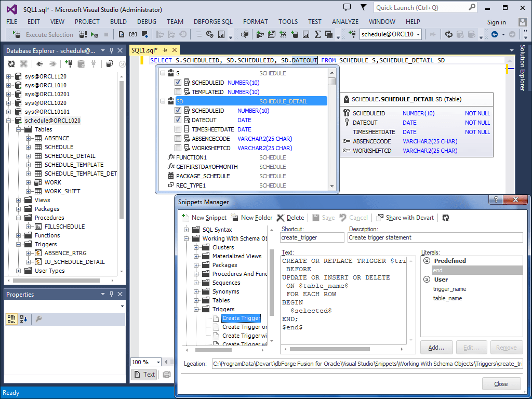Open the DBFORGE SQL menu
The height and width of the screenshot is (399, 532).
coord(215,22)
